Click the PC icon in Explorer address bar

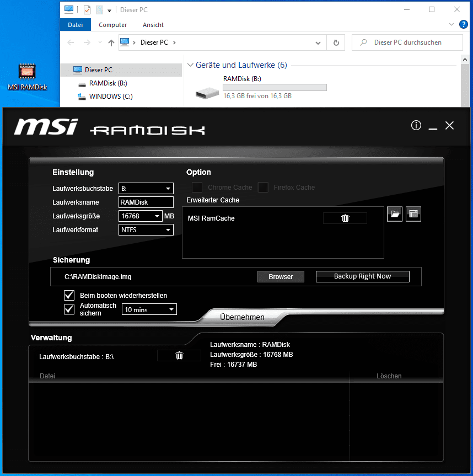point(125,42)
